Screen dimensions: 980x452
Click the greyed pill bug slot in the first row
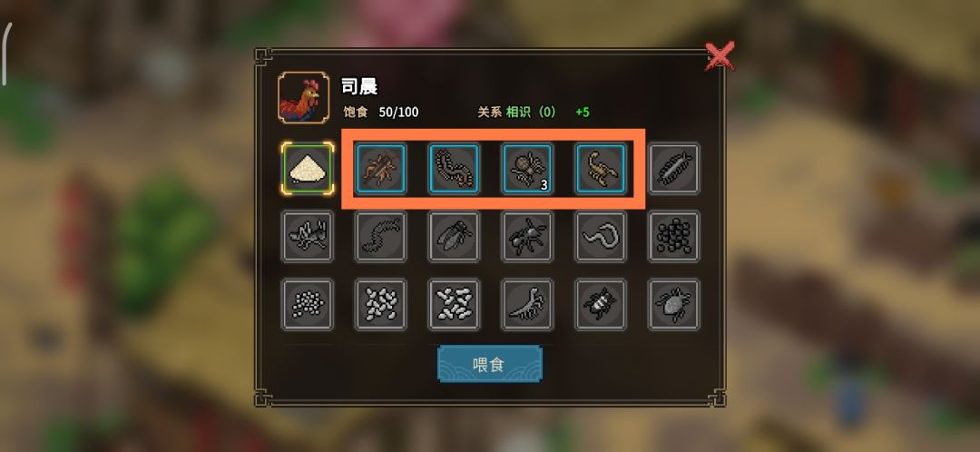[673, 168]
